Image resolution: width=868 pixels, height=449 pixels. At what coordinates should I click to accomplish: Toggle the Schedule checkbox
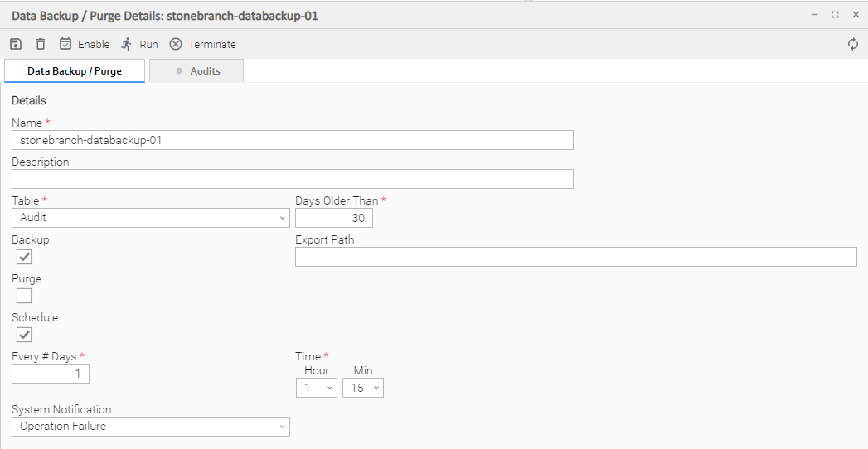pos(24,335)
